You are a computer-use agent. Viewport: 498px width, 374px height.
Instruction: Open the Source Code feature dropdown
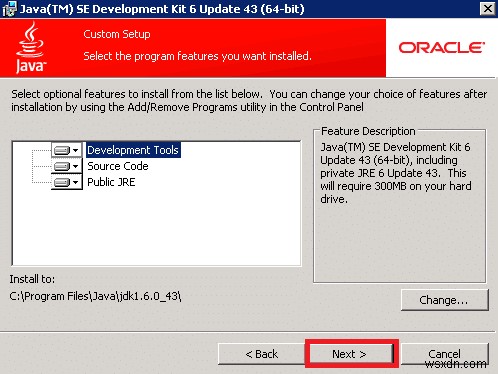click(x=67, y=166)
